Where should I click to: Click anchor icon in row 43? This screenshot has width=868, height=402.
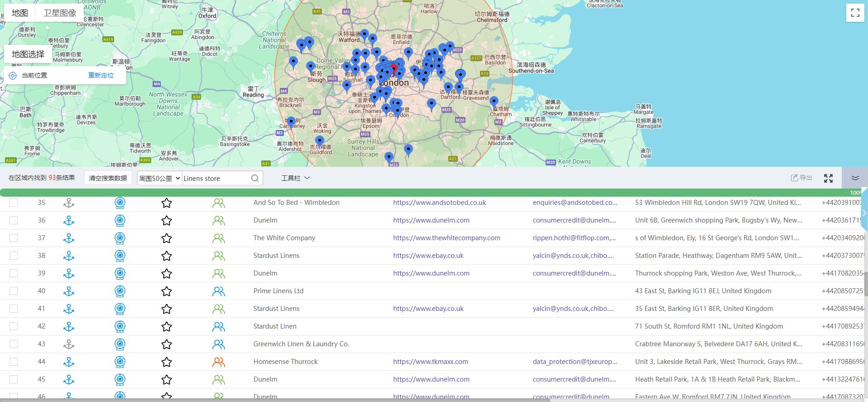tap(69, 344)
